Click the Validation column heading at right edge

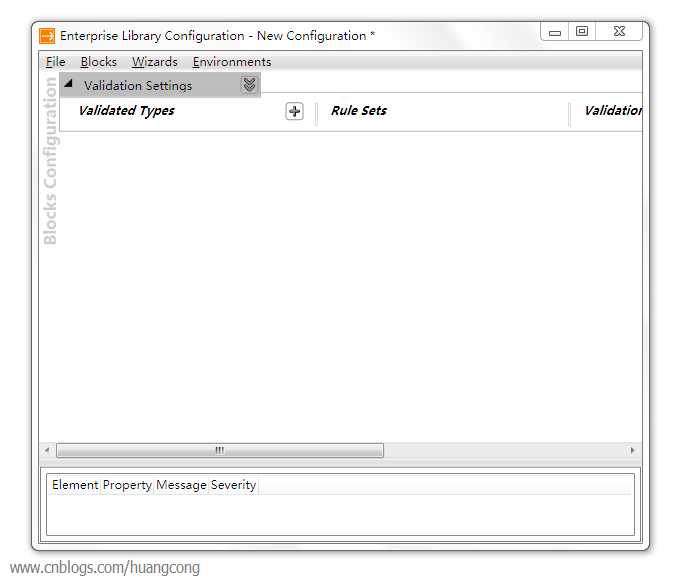[x=613, y=111]
